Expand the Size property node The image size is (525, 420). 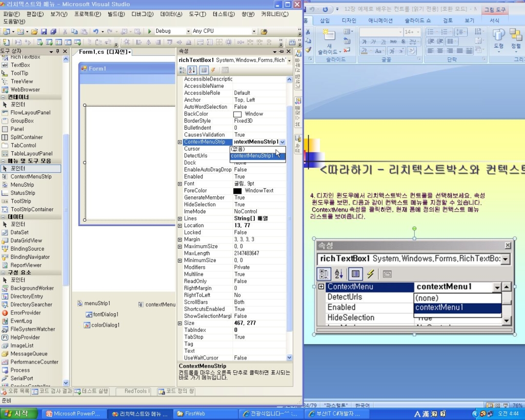pos(180,323)
